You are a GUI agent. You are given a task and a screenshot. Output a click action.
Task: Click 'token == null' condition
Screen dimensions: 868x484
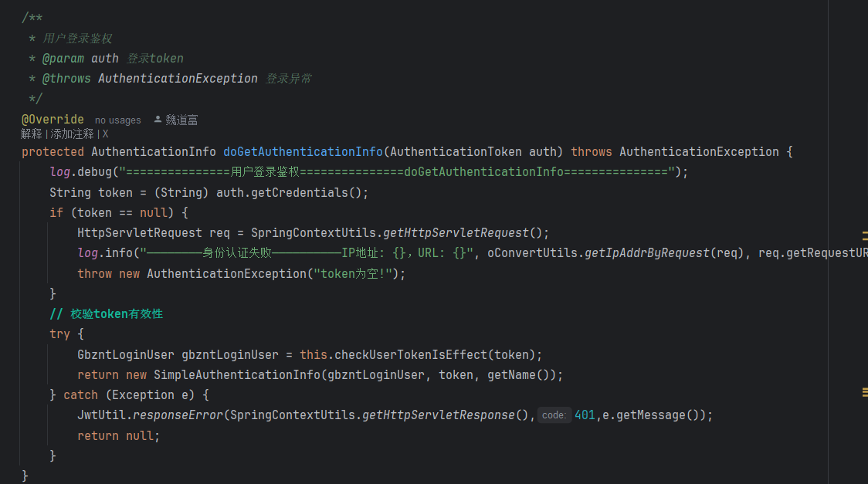122,213
